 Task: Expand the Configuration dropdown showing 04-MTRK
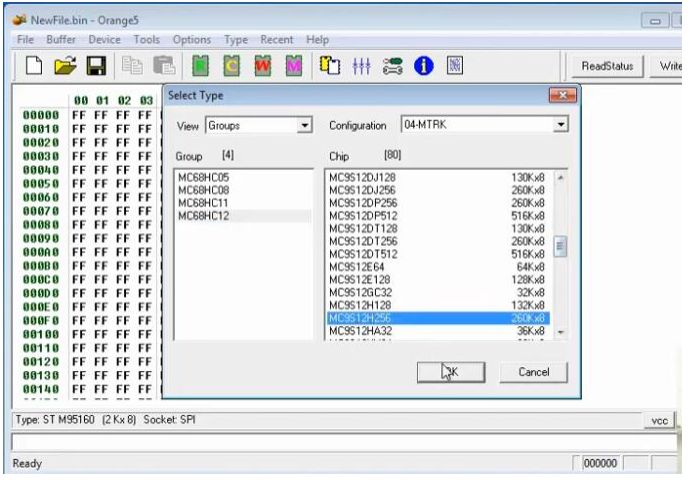[x=560, y=127]
